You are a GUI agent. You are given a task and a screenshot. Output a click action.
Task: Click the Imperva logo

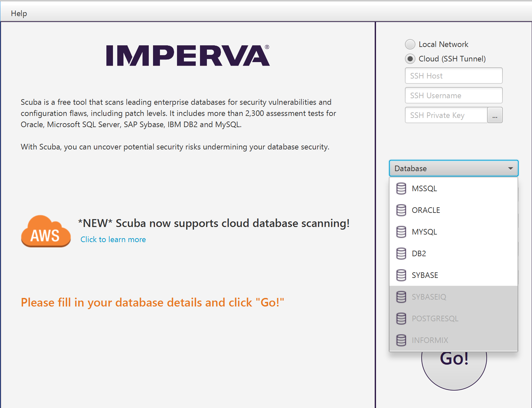188,56
